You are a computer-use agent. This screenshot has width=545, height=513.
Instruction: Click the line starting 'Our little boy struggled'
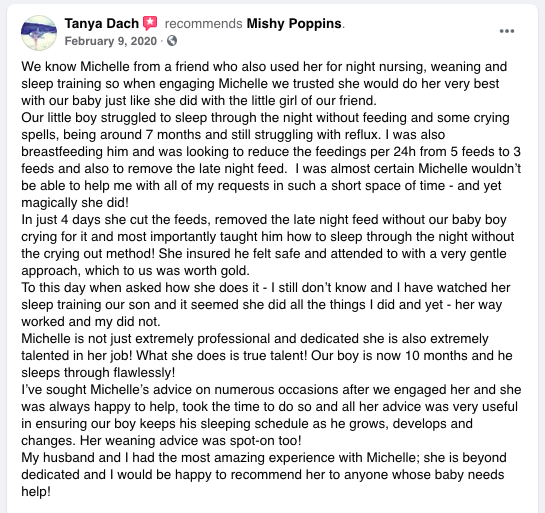(x=265, y=117)
